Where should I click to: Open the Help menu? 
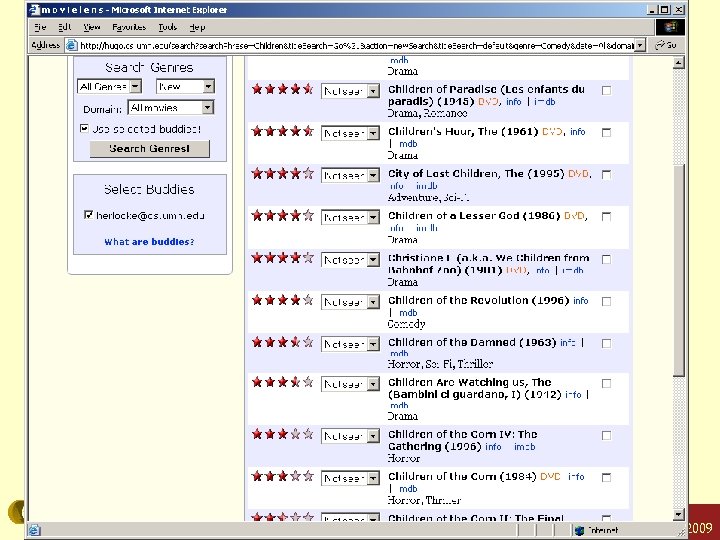coord(197,28)
